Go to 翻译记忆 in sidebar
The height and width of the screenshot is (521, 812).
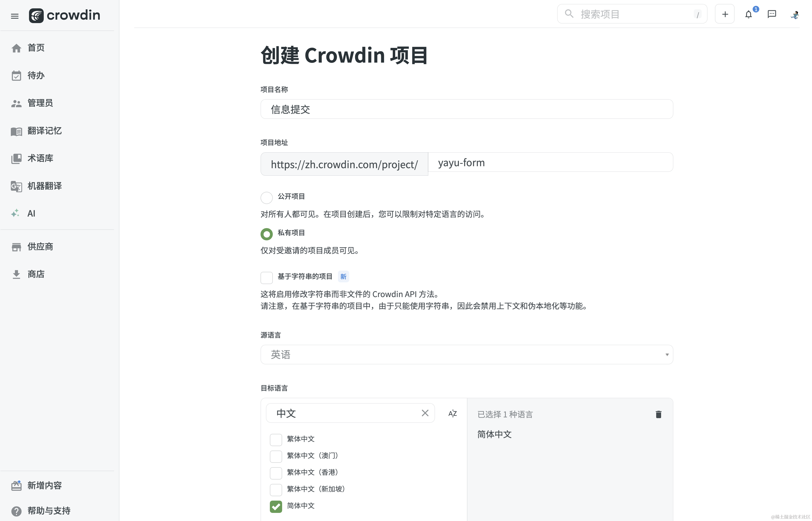click(x=44, y=131)
